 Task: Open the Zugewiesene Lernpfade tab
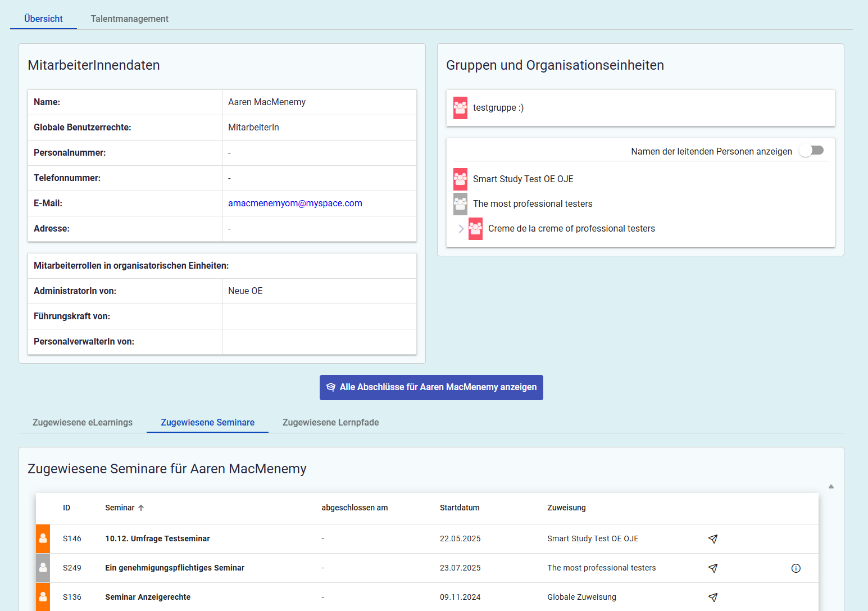330,423
